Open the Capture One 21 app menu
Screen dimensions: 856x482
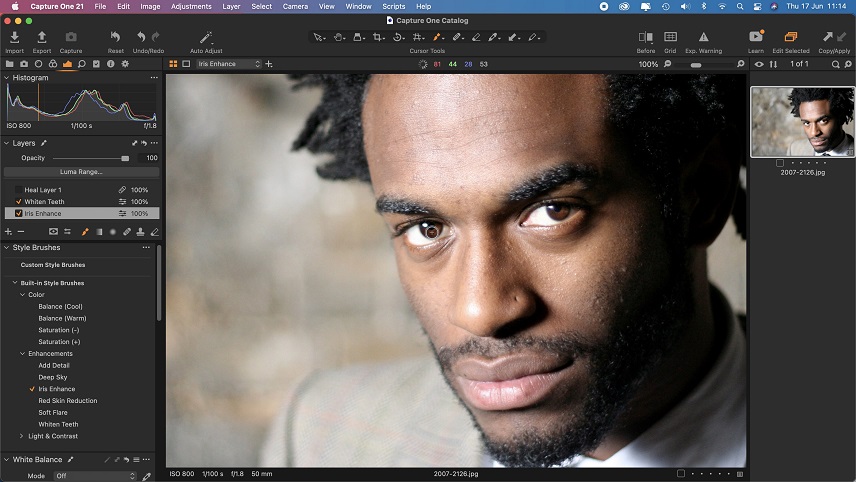pos(57,7)
